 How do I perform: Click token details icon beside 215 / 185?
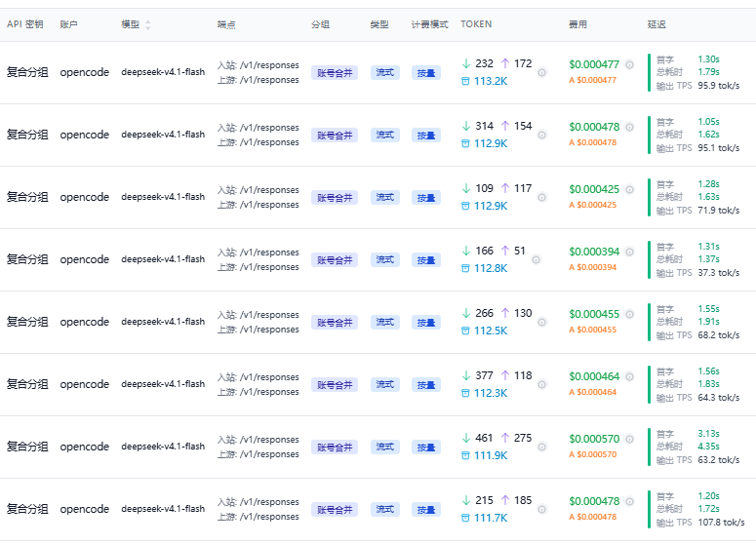tap(542, 509)
